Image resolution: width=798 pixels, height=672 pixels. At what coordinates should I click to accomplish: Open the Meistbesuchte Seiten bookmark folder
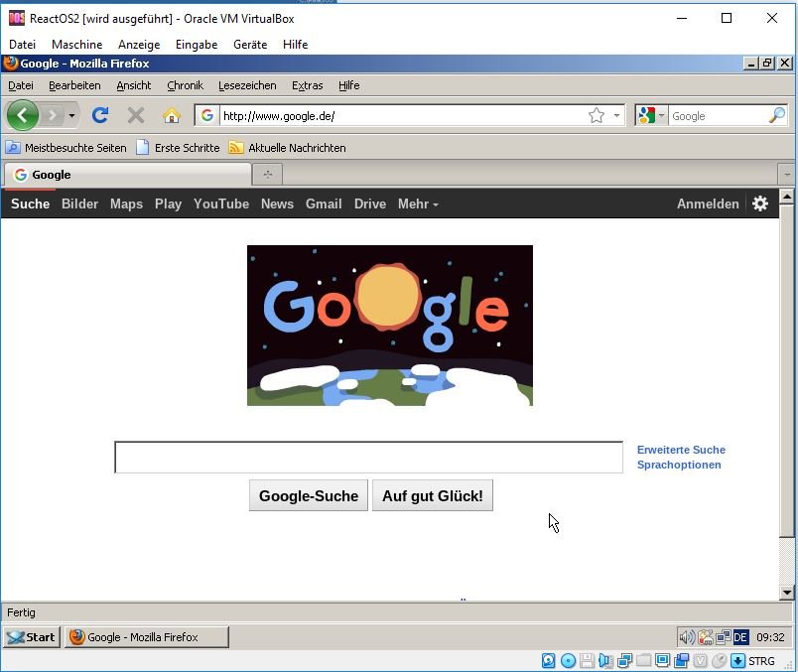pyautogui.click(x=66, y=148)
